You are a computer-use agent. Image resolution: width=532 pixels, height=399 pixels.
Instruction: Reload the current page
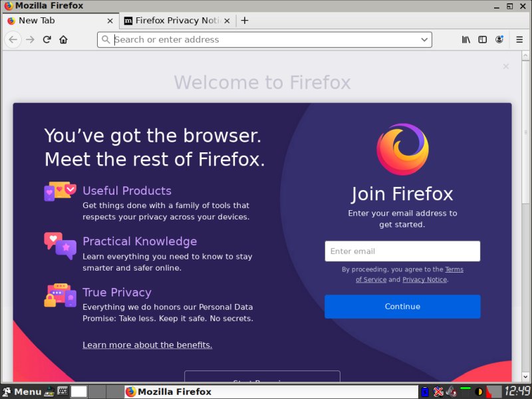(47, 40)
